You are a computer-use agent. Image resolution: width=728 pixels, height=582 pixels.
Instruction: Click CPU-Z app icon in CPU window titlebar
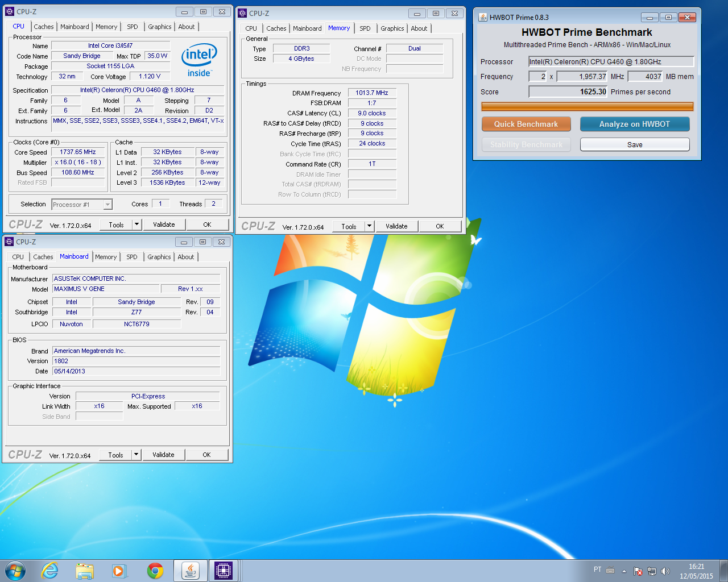[10, 11]
